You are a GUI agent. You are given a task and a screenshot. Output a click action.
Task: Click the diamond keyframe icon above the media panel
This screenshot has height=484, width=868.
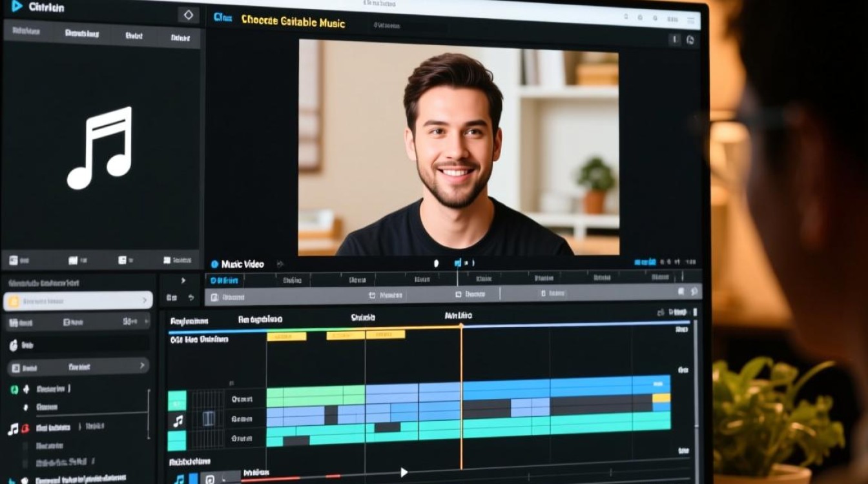click(x=188, y=15)
